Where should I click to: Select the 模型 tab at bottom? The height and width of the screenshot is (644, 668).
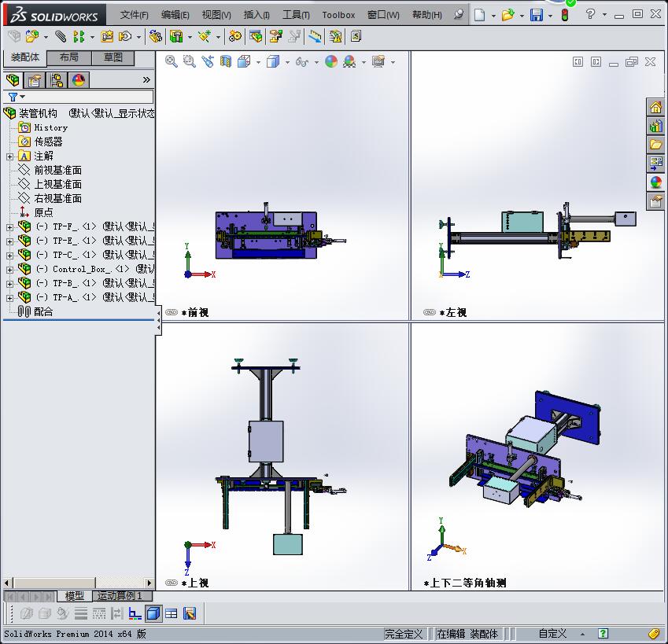(x=74, y=596)
